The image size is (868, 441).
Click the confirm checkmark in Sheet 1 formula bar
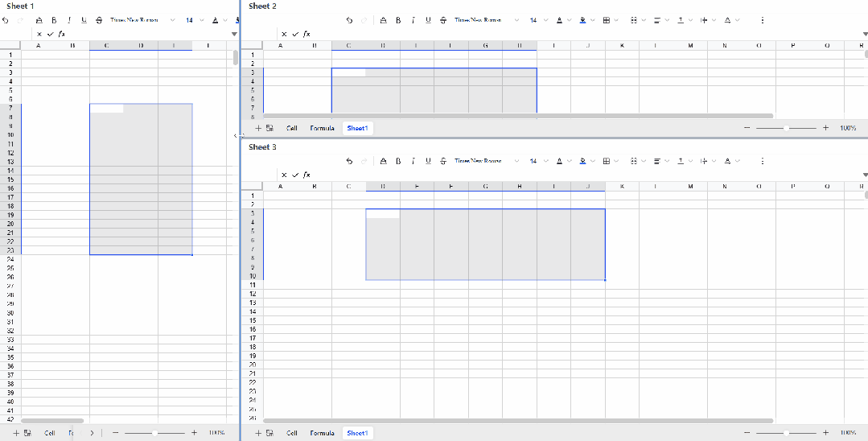(50, 34)
